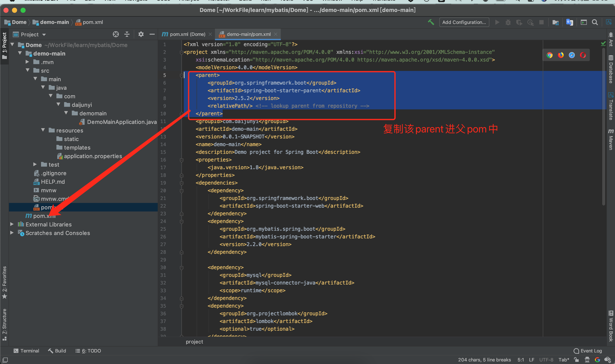Collapse the Dome root tree node
The height and width of the screenshot is (364, 615).
pos(12,45)
